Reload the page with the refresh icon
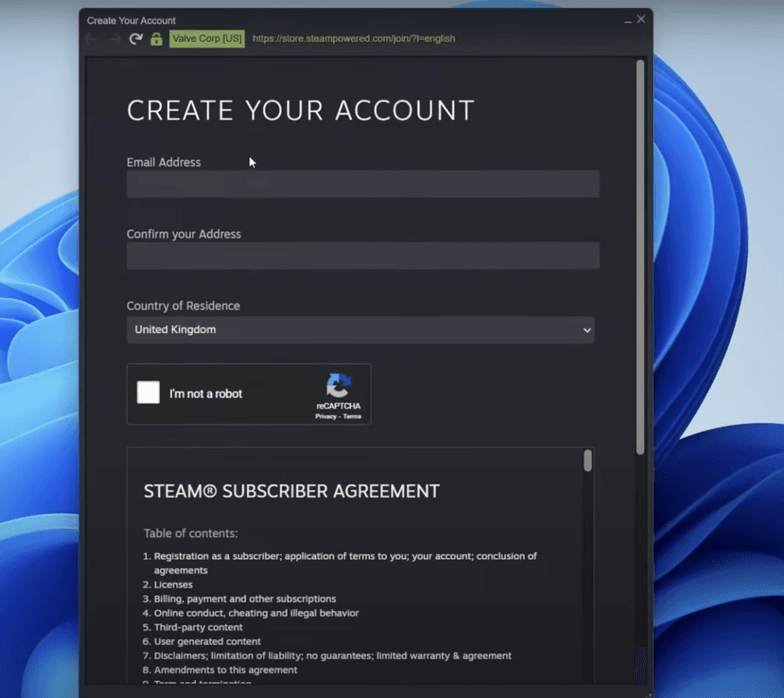The height and width of the screenshot is (698, 784). click(x=135, y=39)
